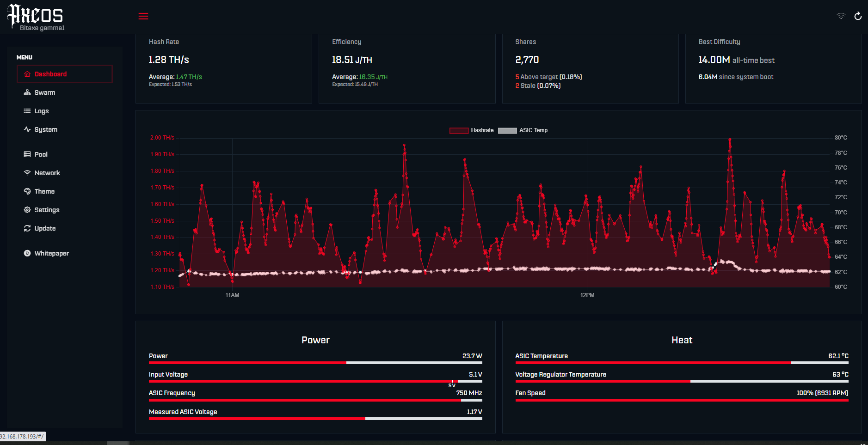Click the Theme palette icon
Image resolution: width=868 pixels, height=445 pixels.
27,191
